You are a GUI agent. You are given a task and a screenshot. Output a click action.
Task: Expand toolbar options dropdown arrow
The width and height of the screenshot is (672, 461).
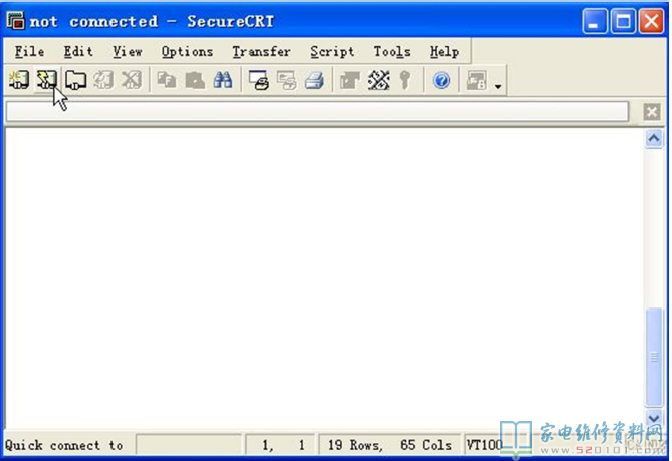tap(498, 86)
